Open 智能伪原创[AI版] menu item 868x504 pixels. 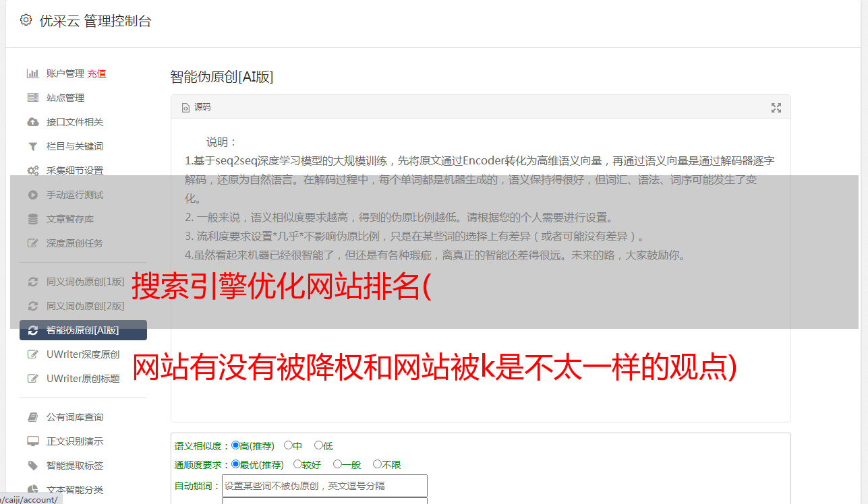(83, 330)
